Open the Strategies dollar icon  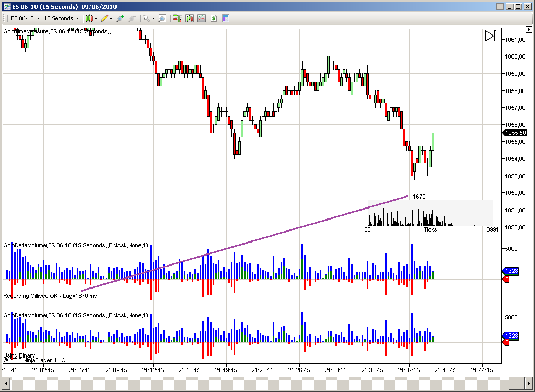point(214,18)
